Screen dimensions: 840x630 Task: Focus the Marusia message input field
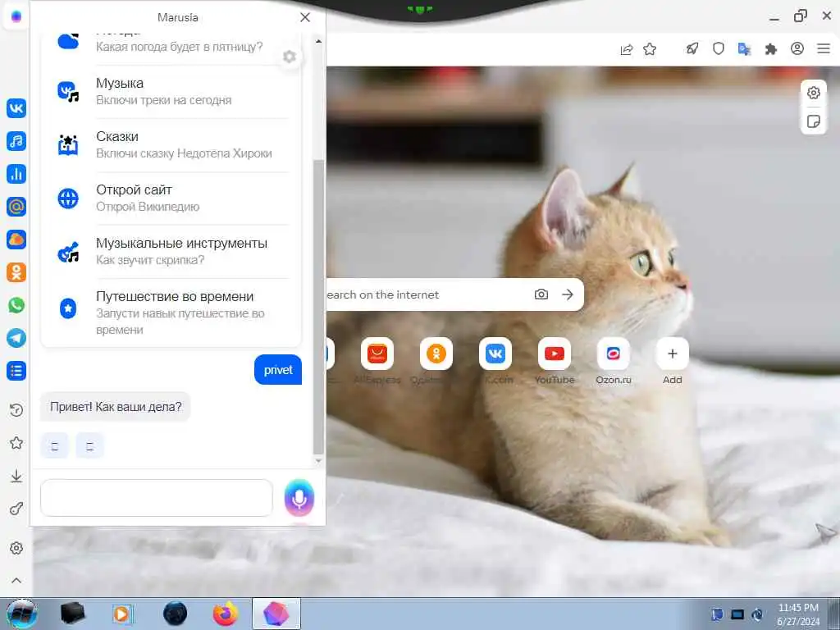coord(157,498)
